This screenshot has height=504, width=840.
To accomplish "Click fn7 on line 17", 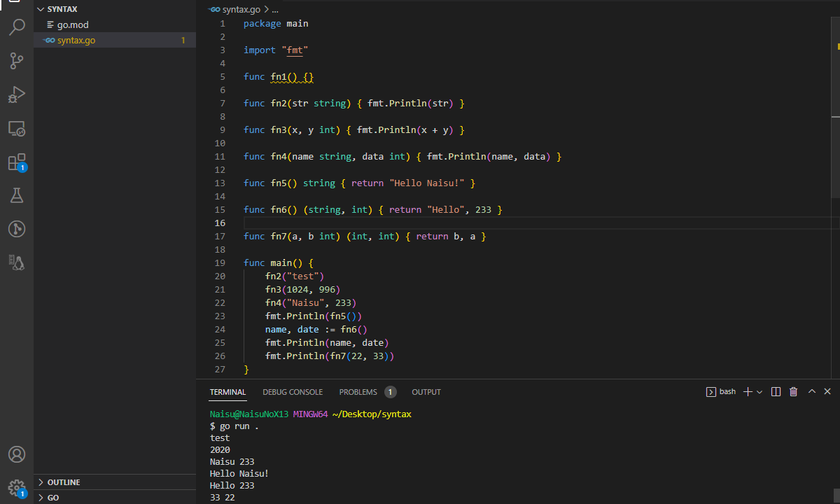I will point(279,237).
